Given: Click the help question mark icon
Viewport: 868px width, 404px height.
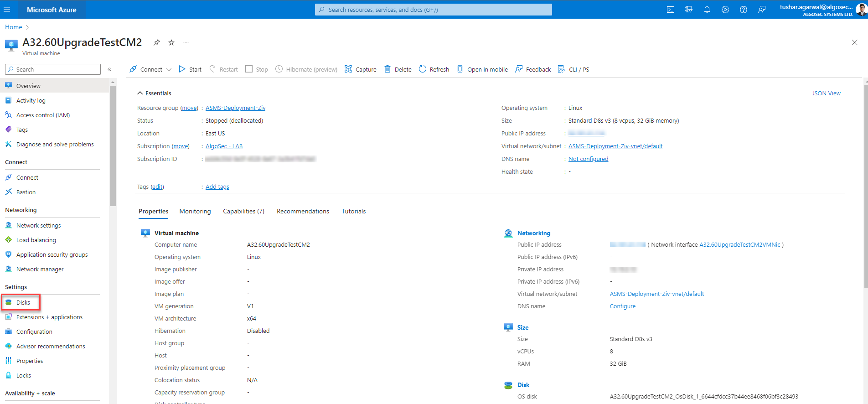Looking at the screenshot, I should (x=744, y=10).
